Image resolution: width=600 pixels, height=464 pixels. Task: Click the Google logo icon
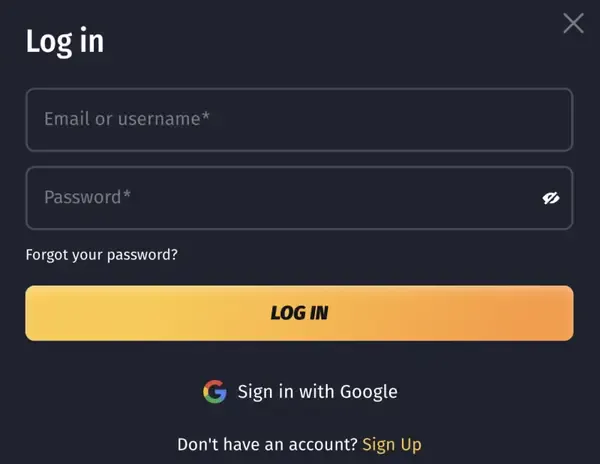pyautogui.click(x=214, y=391)
